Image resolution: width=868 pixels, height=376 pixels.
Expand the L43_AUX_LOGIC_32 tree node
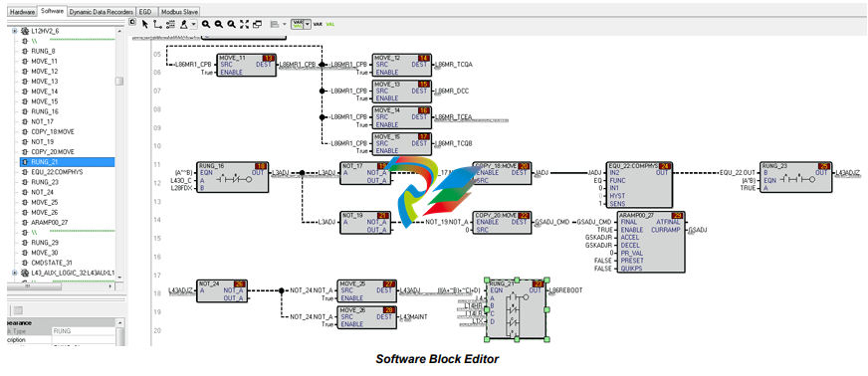pos(15,273)
